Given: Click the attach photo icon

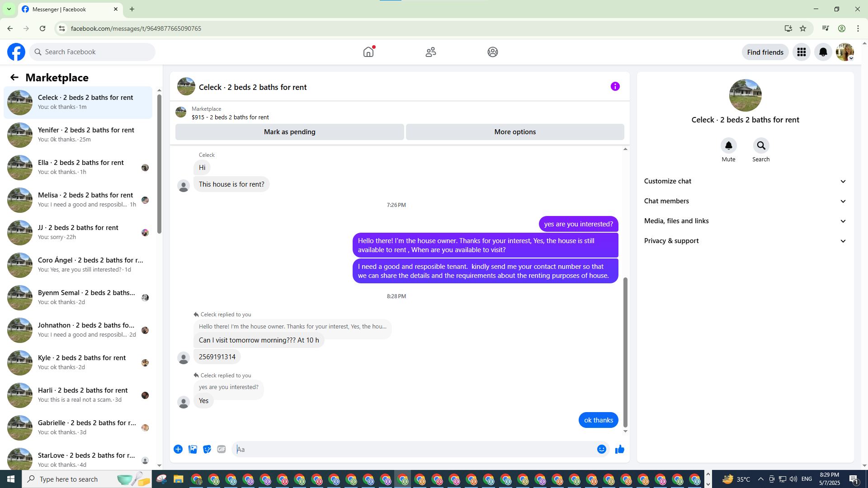Looking at the screenshot, I should (x=193, y=449).
